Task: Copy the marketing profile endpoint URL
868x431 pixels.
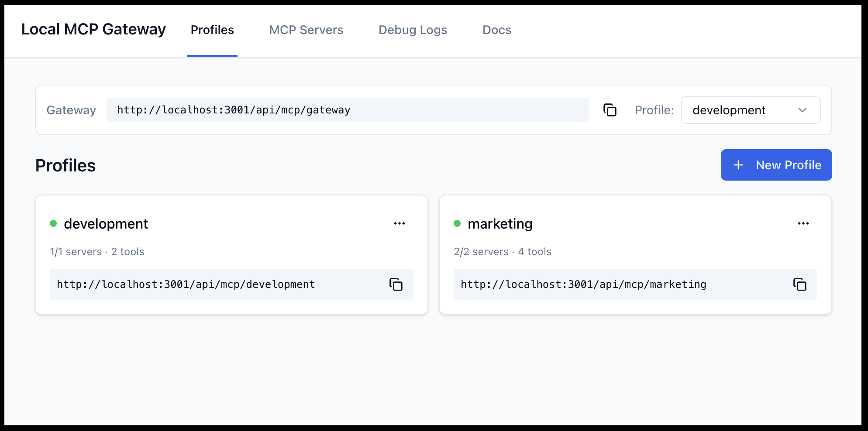Action: pyautogui.click(x=799, y=284)
